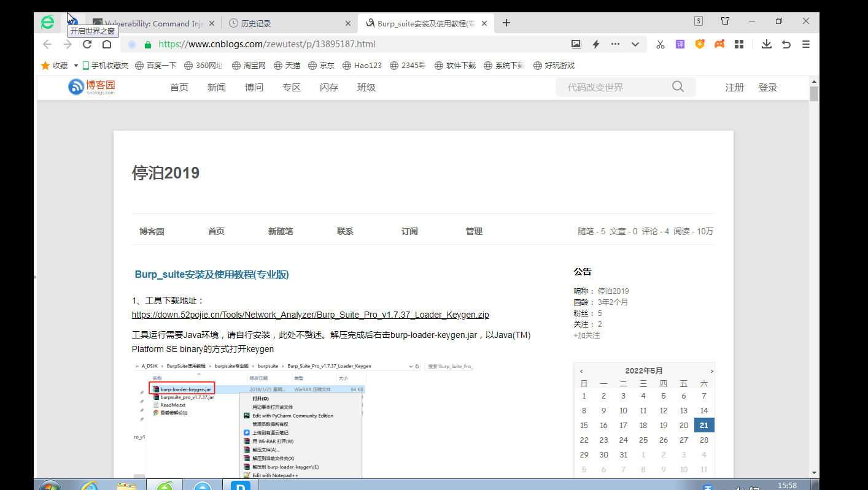Click the 注册 register link
The width and height of the screenshot is (868, 490).
(735, 87)
